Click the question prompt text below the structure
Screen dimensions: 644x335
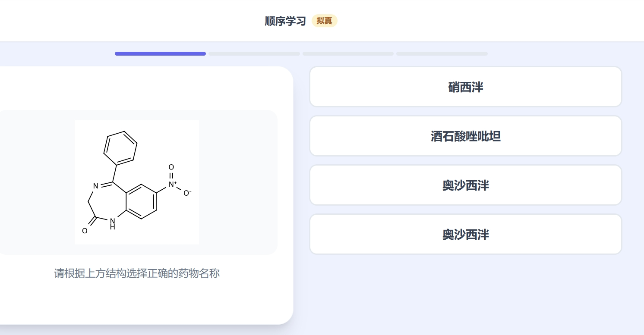click(x=137, y=273)
